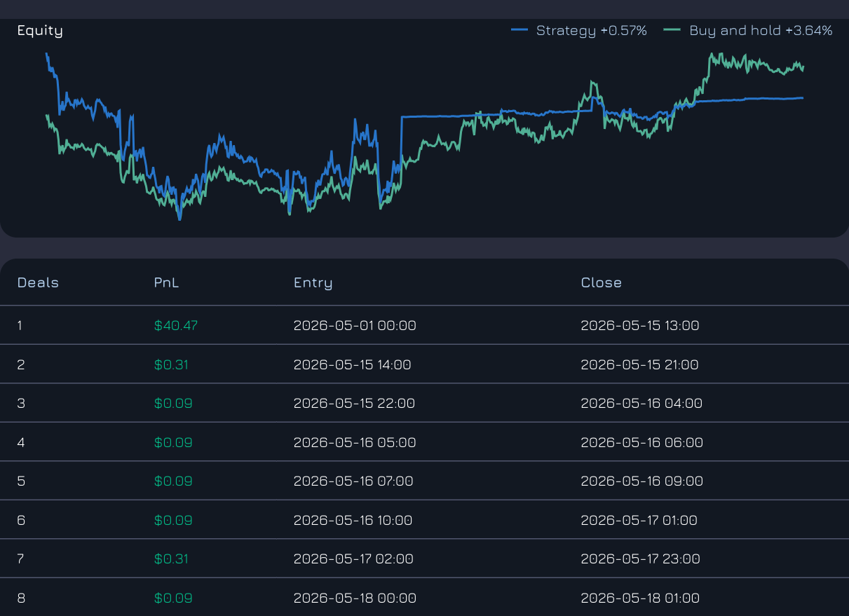Toggle the Buy and hold +3.64% legend entry
Screen dimensions: 849x616
749,30
